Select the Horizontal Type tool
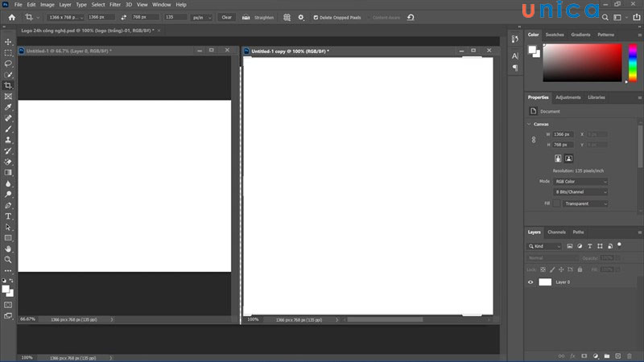The height and width of the screenshot is (362, 644). click(8, 216)
